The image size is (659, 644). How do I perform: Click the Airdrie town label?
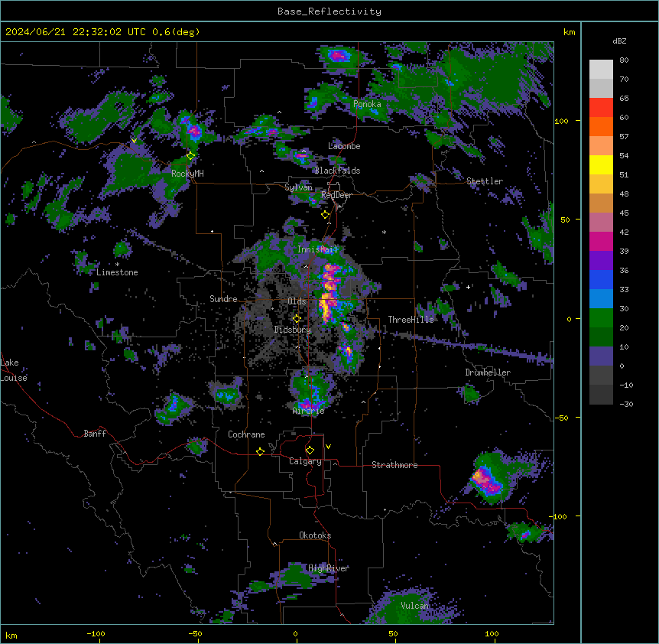point(309,411)
